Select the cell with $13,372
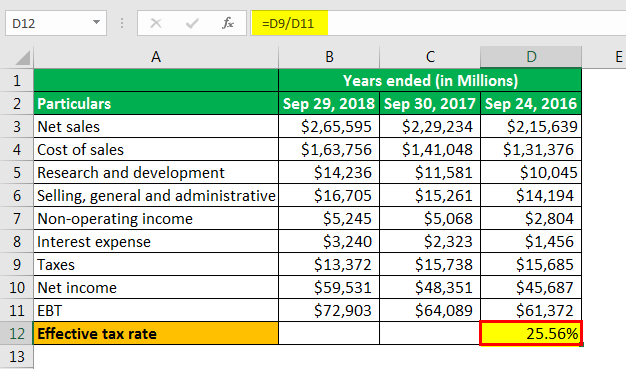Image resolution: width=626 pixels, height=369 pixels. click(x=329, y=264)
